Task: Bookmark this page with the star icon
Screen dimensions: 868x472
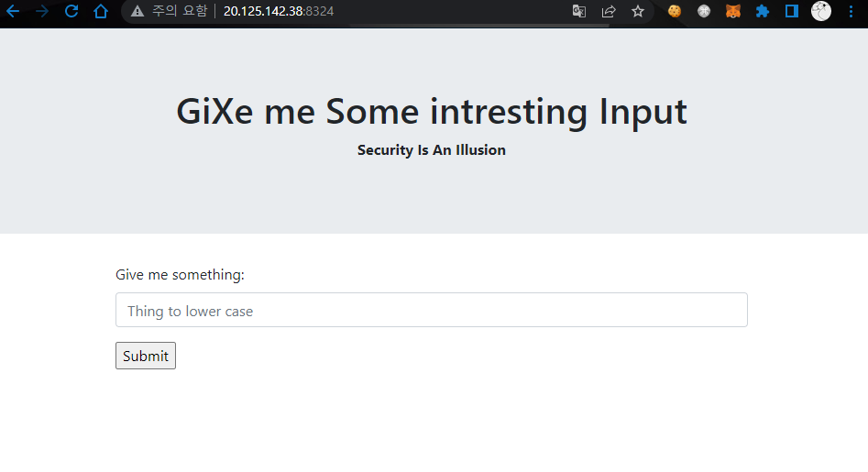Action: (x=638, y=11)
